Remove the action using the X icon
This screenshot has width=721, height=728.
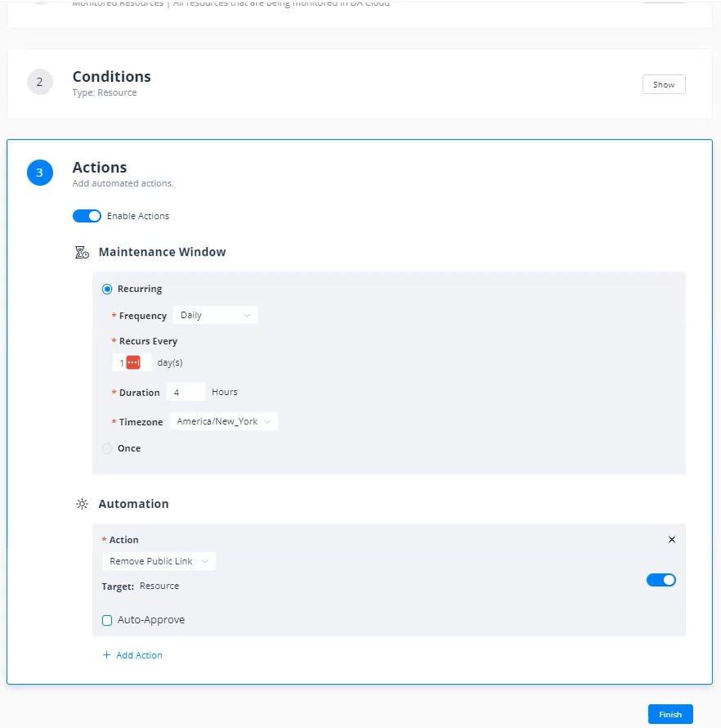click(x=672, y=539)
